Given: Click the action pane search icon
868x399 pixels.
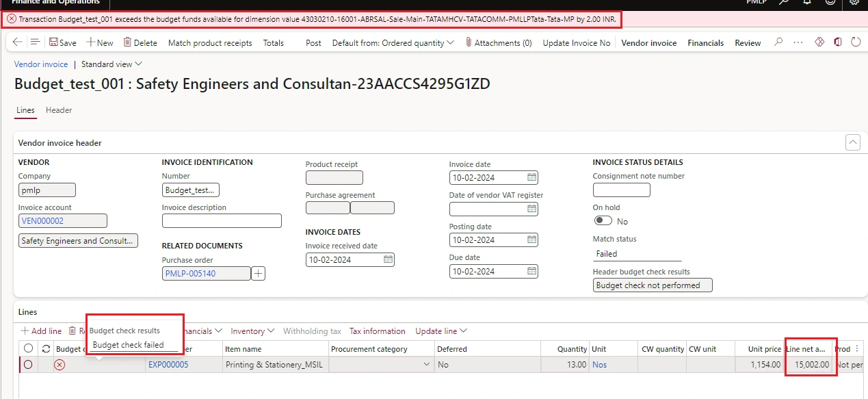Looking at the screenshot, I should click(x=778, y=42).
